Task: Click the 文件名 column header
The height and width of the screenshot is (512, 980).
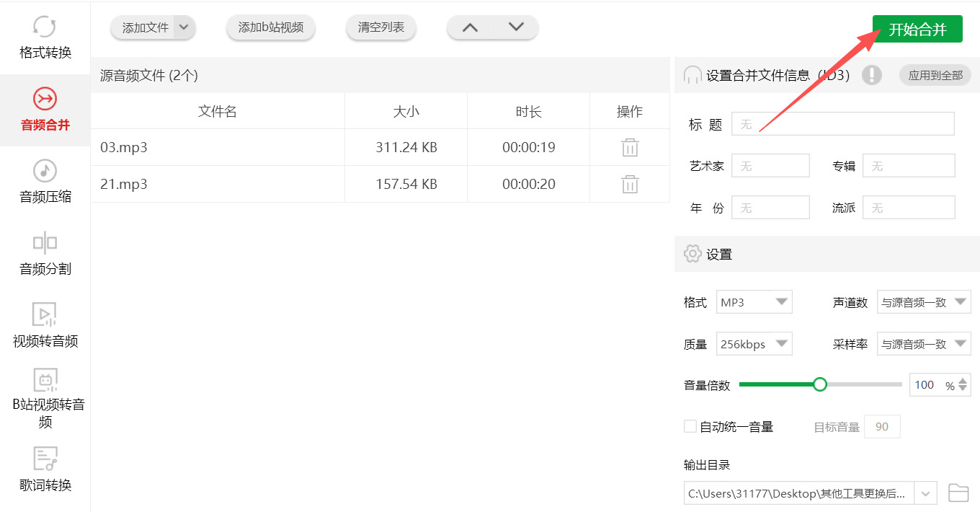Action: pos(218,111)
